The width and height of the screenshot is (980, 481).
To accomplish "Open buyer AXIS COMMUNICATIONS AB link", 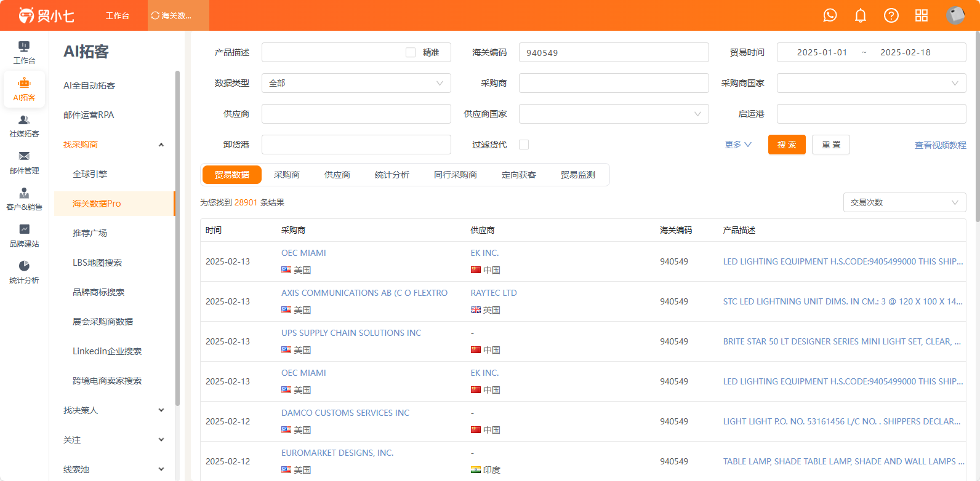I will click(x=364, y=293).
